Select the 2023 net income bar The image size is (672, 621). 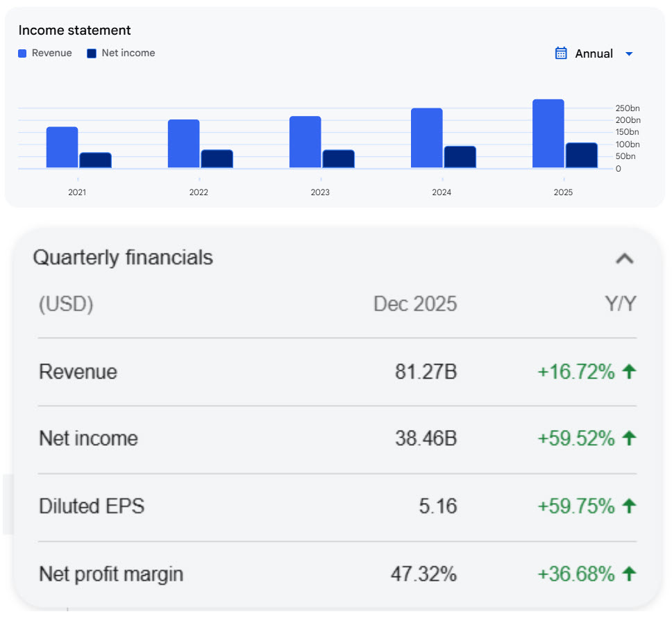pyautogui.click(x=338, y=159)
